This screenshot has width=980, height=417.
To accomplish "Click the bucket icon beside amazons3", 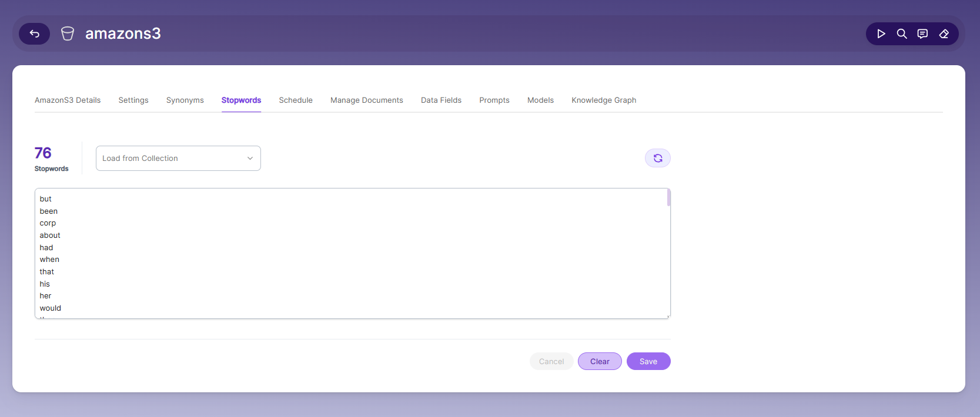I will pyautogui.click(x=68, y=33).
